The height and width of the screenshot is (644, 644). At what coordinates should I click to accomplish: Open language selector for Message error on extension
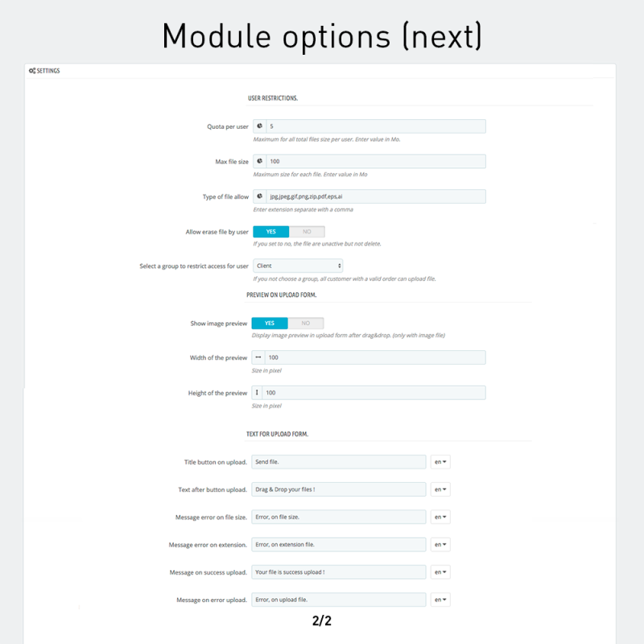tap(440, 544)
